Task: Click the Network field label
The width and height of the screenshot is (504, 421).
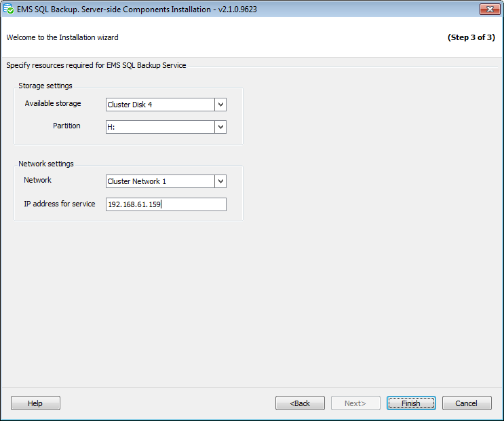Action: pyautogui.click(x=37, y=180)
